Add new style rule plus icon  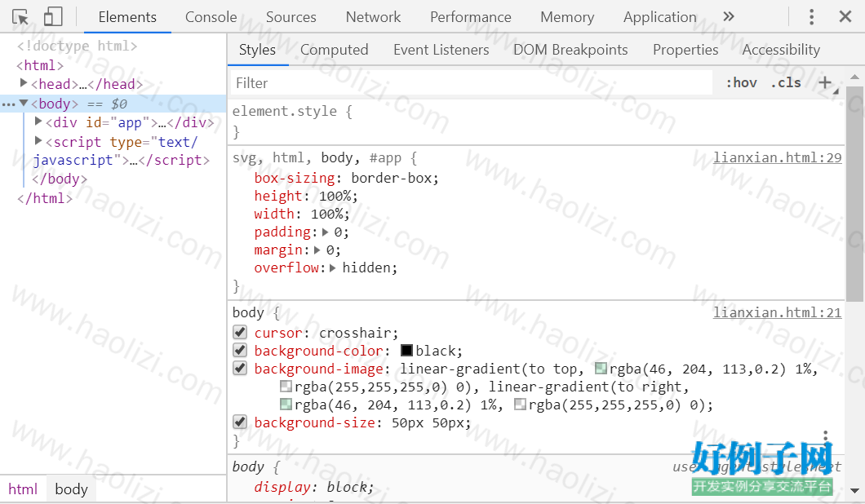point(825,82)
